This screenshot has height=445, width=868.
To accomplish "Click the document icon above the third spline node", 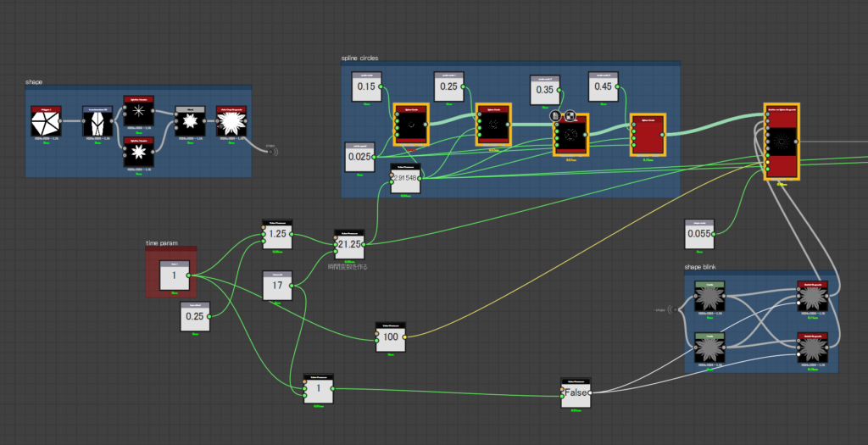I will 555,116.
